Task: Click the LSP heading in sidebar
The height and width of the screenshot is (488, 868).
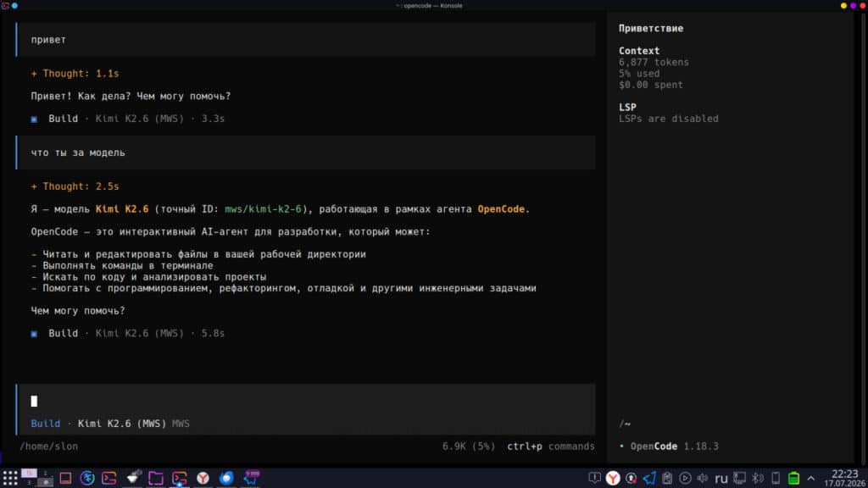Action: [627, 108]
